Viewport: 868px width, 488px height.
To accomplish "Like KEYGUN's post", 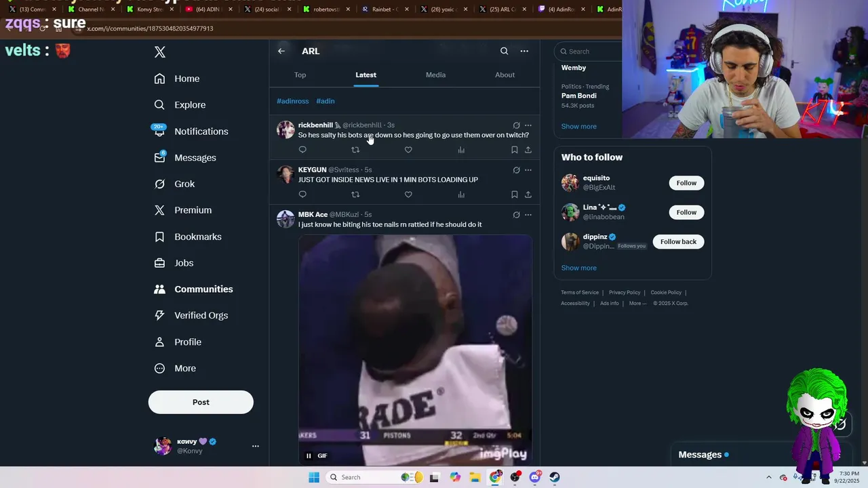I will 408,195.
